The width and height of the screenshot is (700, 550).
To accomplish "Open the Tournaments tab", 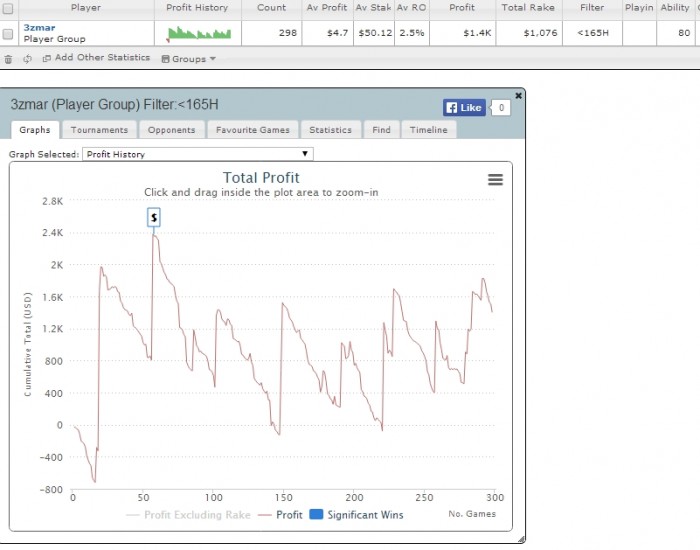I will (99, 130).
